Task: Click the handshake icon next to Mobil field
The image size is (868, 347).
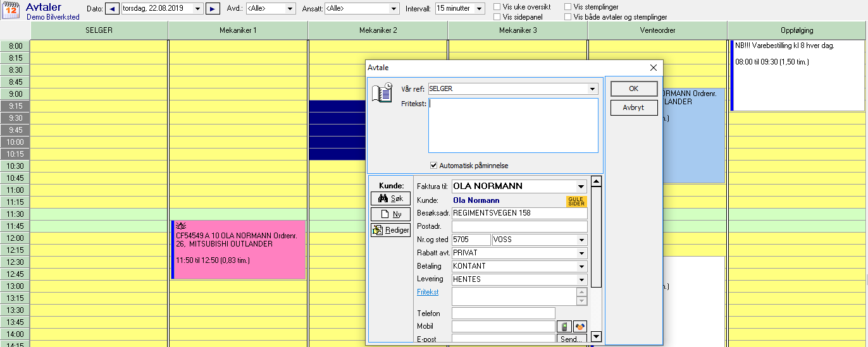Action: (x=580, y=327)
